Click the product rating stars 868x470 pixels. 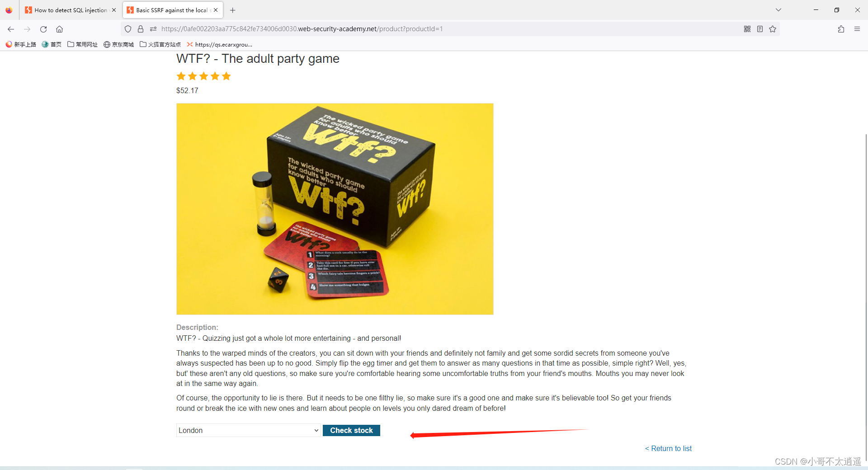[203, 76]
